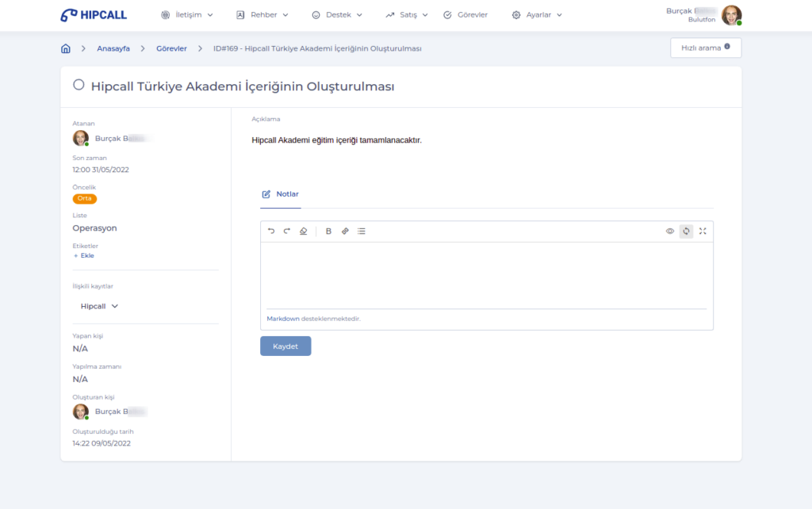Click the trend icon next to Satış
The image size is (812, 509).
click(x=390, y=15)
